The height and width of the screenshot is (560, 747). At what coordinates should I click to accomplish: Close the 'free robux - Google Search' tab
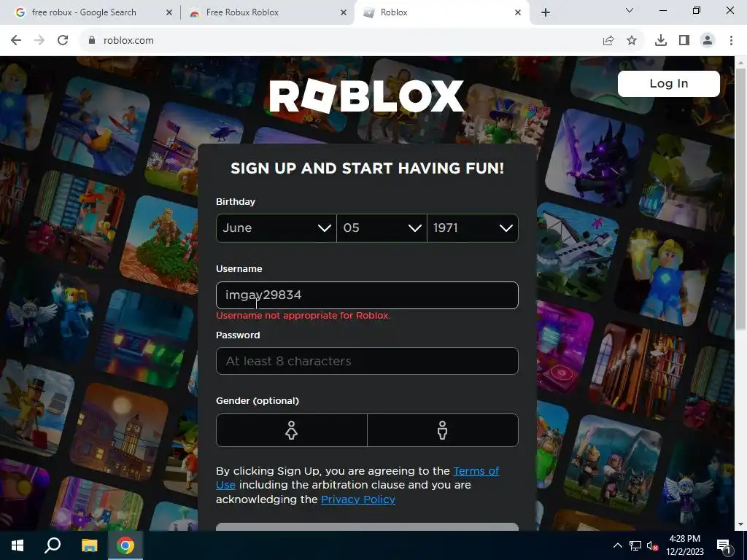169,12
